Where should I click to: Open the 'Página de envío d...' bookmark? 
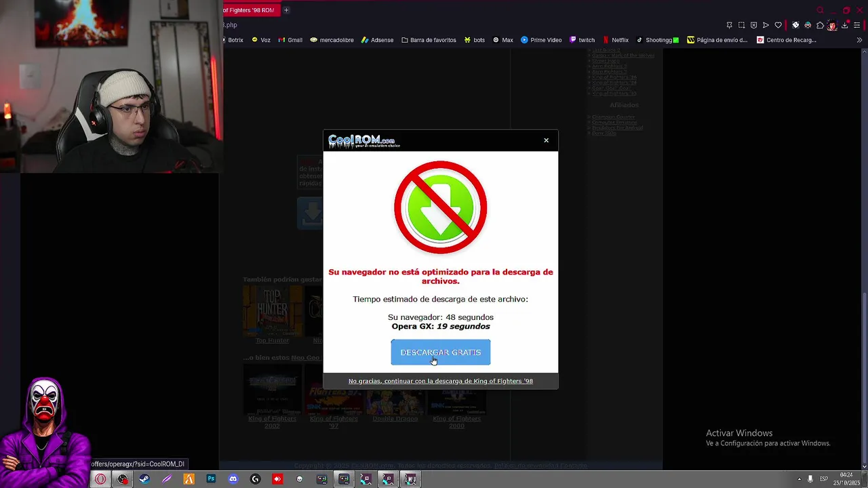(x=717, y=40)
